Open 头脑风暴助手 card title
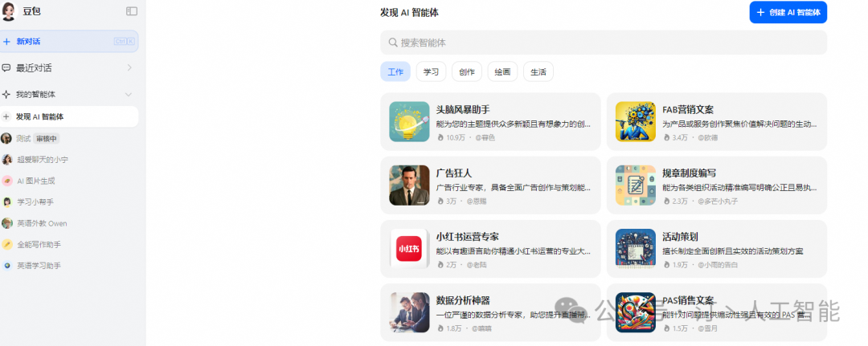This screenshot has height=346, width=868. point(463,109)
